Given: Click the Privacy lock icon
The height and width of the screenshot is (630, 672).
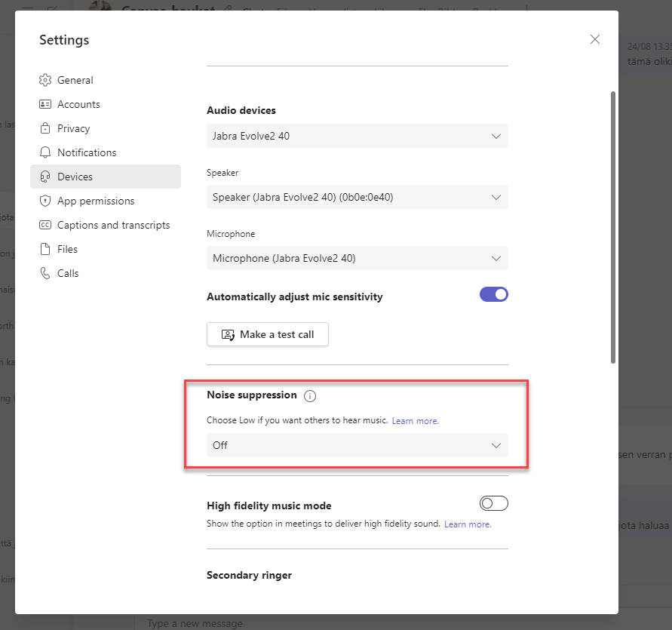Looking at the screenshot, I should 45,128.
